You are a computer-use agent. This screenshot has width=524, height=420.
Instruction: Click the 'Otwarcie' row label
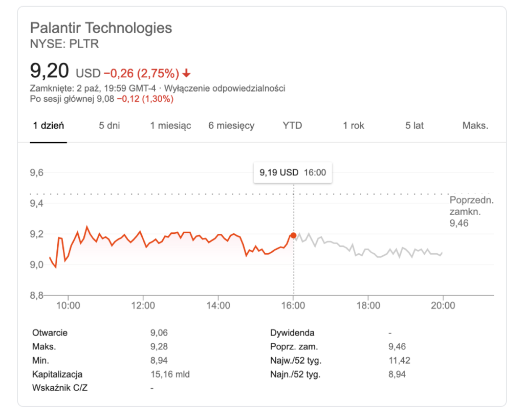[x=50, y=333]
